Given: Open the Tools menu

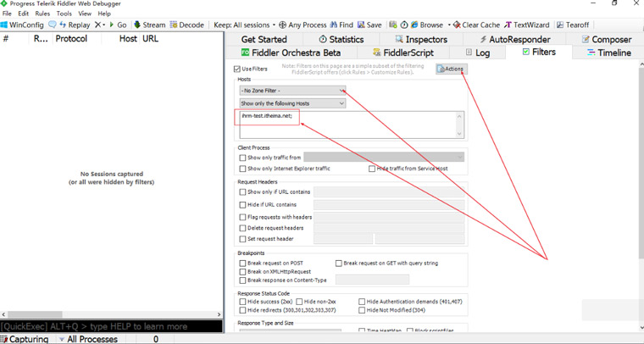Looking at the screenshot, I should pos(64,14).
